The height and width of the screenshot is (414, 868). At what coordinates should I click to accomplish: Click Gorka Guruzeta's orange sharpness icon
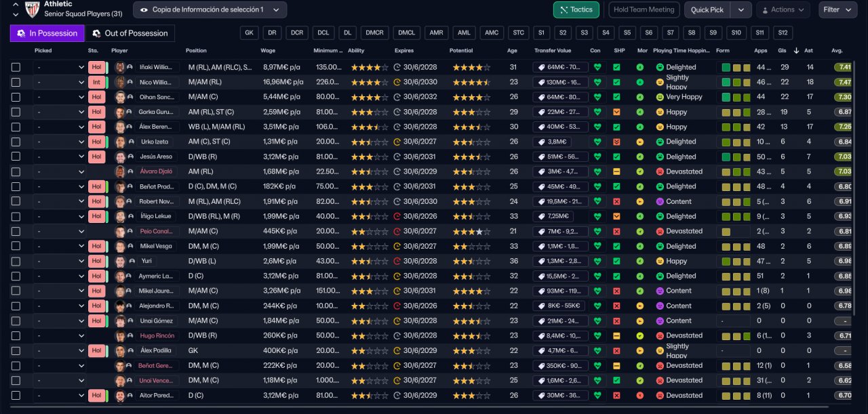tap(616, 112)
